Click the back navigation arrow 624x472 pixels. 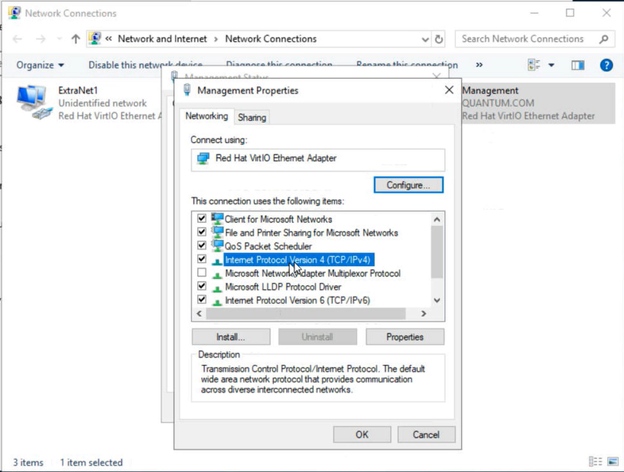coord(18,39)
